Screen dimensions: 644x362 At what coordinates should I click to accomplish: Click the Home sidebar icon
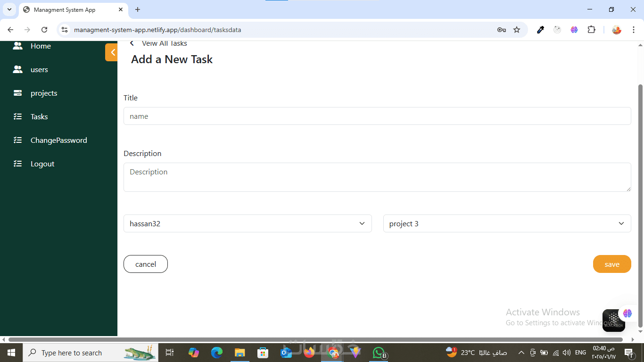17,46
